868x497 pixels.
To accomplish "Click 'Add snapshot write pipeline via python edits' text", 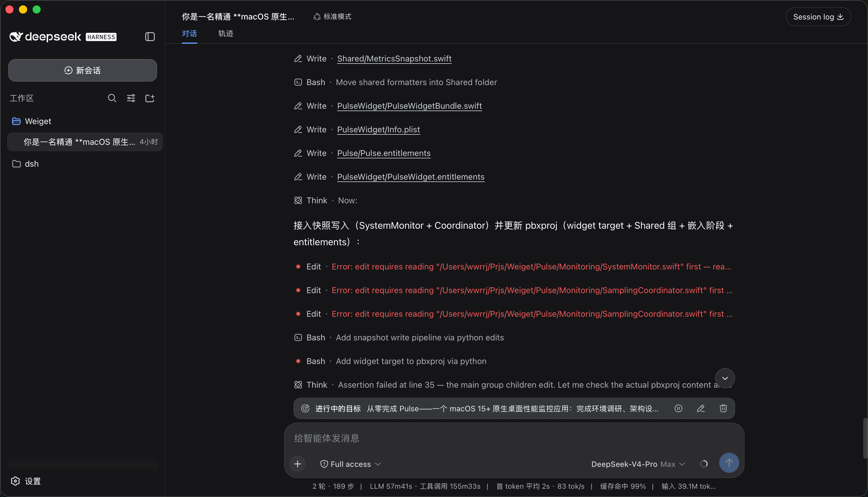I will [x=420, y=338].
